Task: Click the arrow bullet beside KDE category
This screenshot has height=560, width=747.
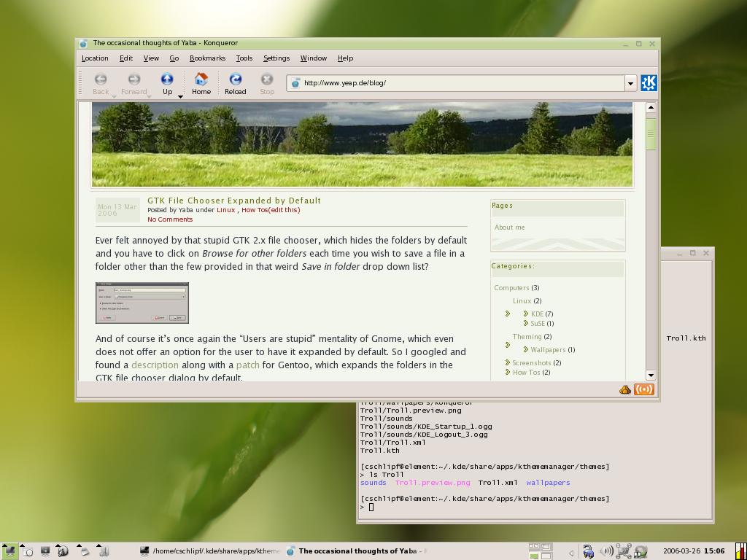Action: coord(525,314)
